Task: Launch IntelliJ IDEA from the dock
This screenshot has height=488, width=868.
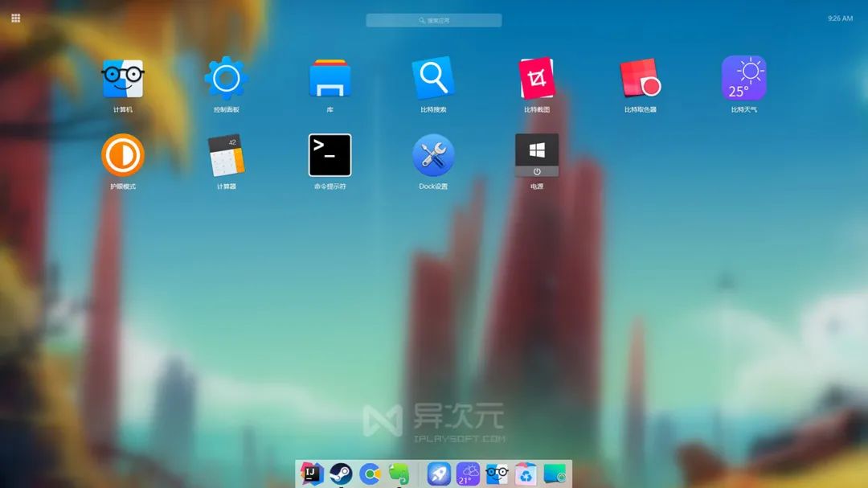Action: pos(312,474)
